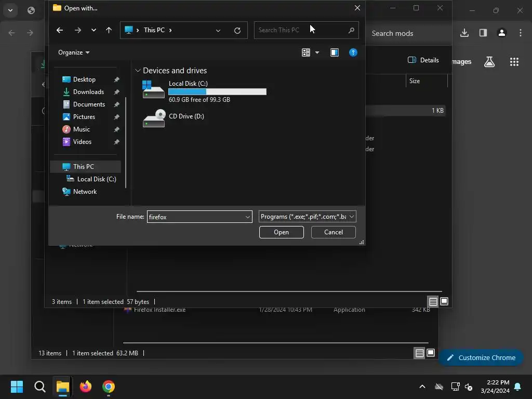Screen dimensions: 532x399
Task: Select CD Drive (D:)
Action: (174, 118)
